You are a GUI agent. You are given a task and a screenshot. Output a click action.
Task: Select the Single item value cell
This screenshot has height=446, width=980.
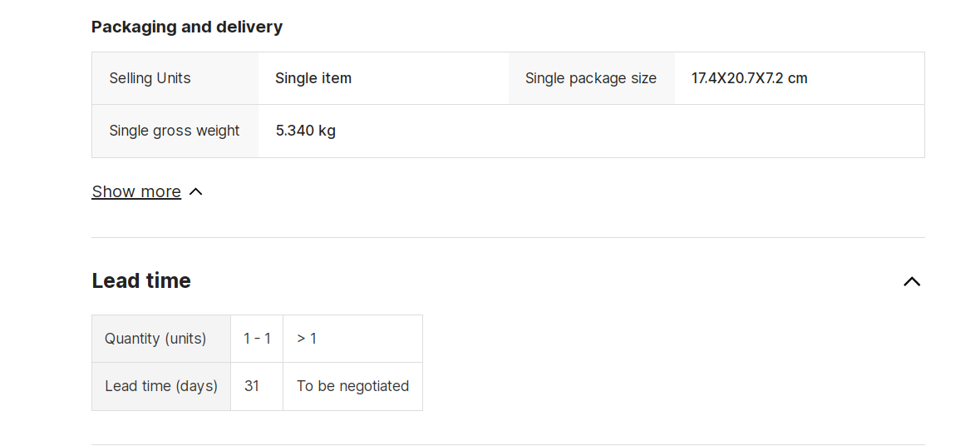pyautogui.click(x=383, y=78)
